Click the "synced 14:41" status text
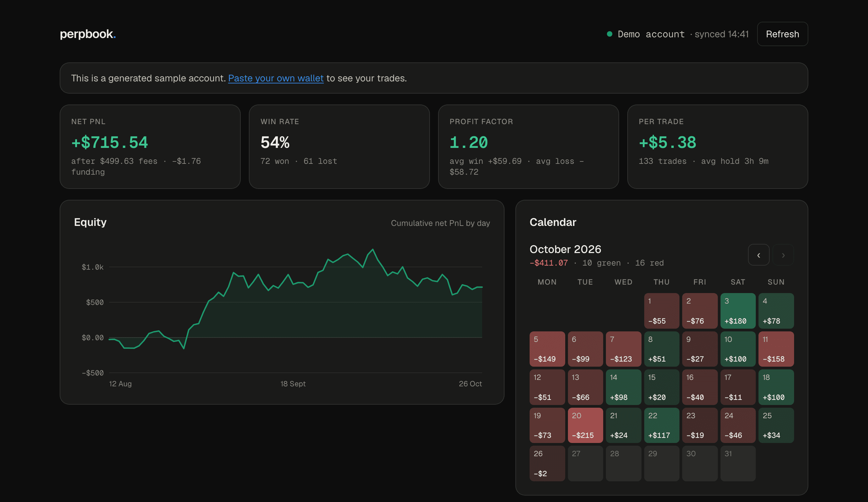 coord(722,34)
